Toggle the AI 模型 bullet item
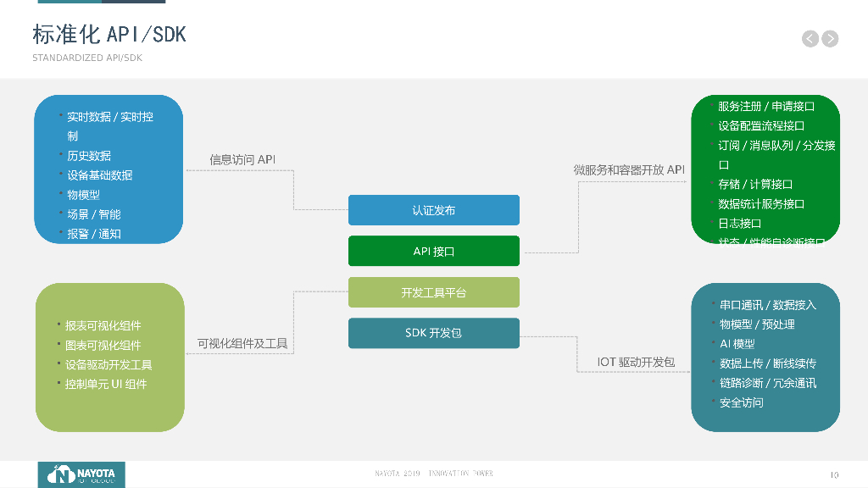 pos(737,342)
